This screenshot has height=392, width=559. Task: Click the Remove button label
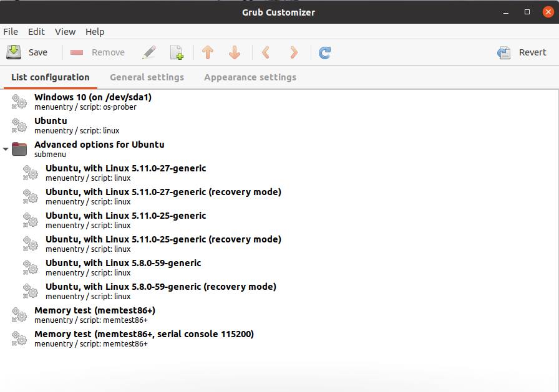pos(108,52)
